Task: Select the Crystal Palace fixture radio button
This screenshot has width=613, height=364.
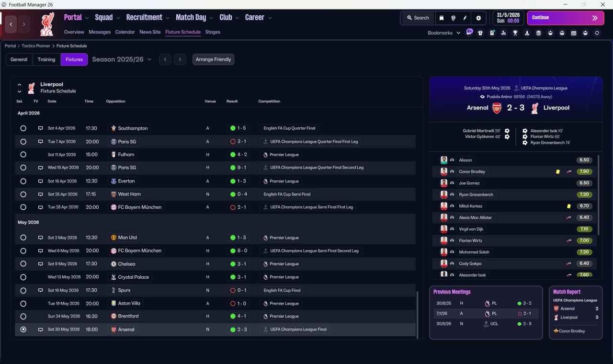Action: pyautogui.click(x=23, y=277)
